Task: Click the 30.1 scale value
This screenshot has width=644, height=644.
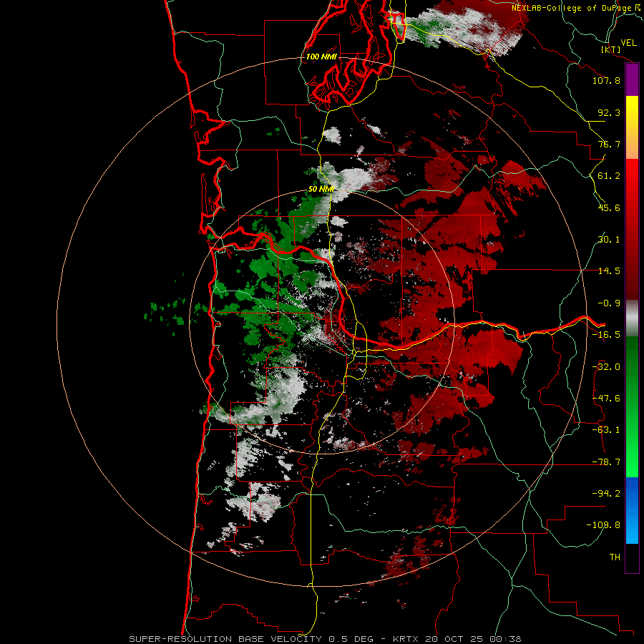Action: pyautogui.click(x=609, y=240)
